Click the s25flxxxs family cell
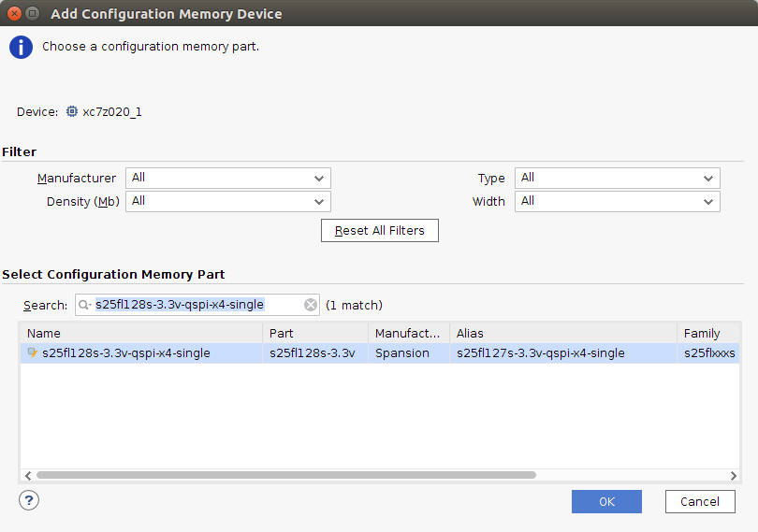Screen dimensions: 758x532 tap(708, 353)
